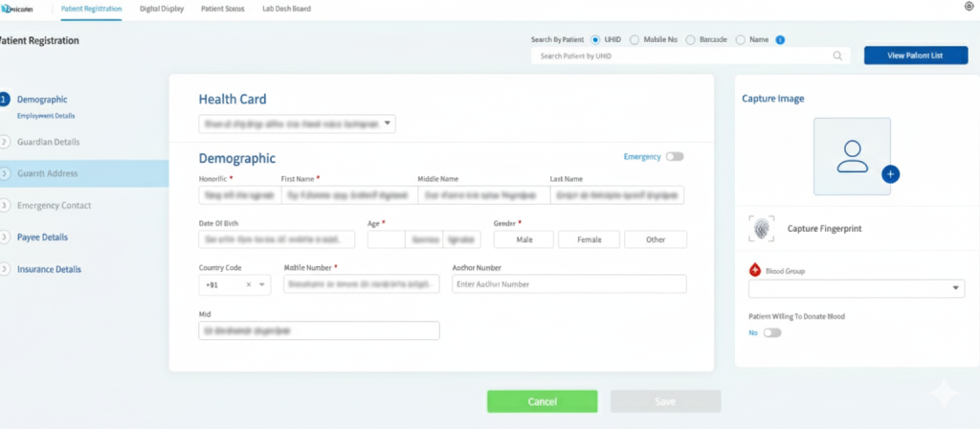Click the settings icon at top right
Image resolution: width=980 pixels, height=429 pixels.
coord(969,7)
